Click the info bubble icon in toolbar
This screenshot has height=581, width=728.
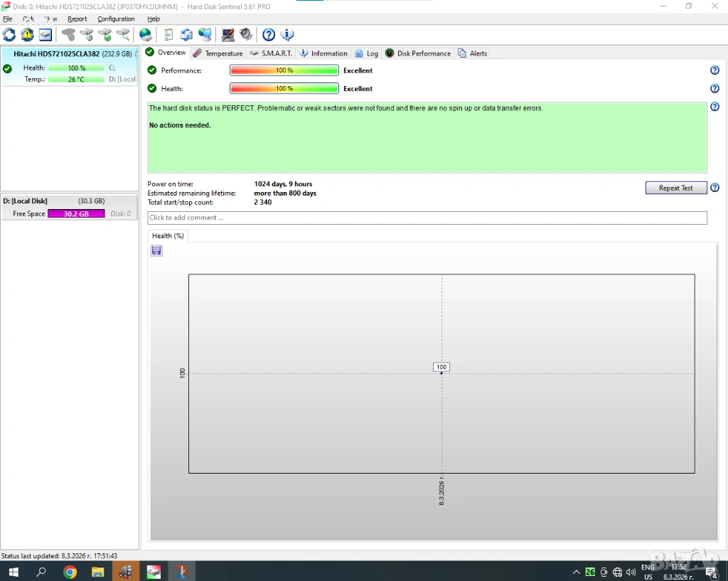pos(287,35)
